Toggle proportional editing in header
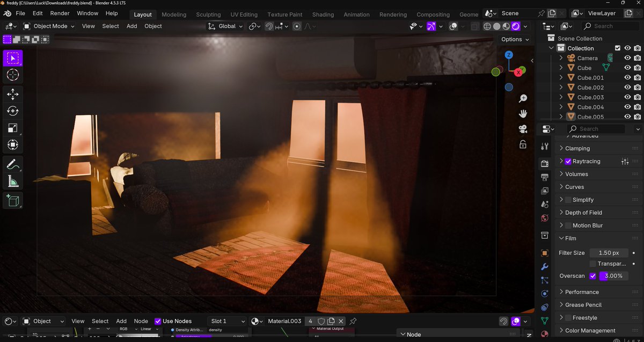This screenshot has width=644, height=342. tap(296, 26)
